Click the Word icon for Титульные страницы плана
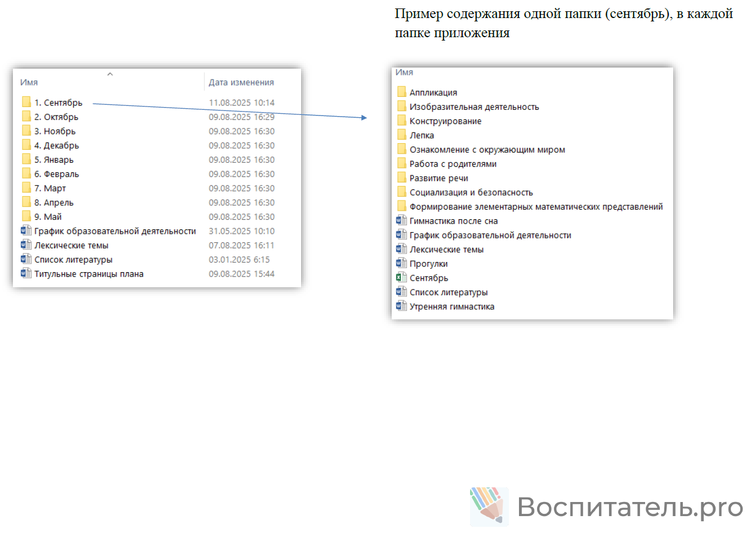The width and height of the screenshot is (756, 533). (26, 273)
